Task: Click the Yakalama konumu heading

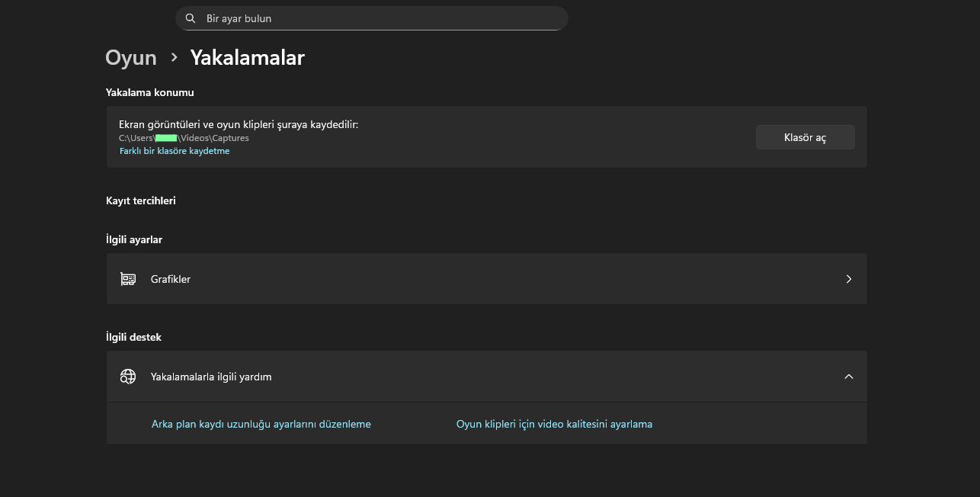Action: point(150,92)
